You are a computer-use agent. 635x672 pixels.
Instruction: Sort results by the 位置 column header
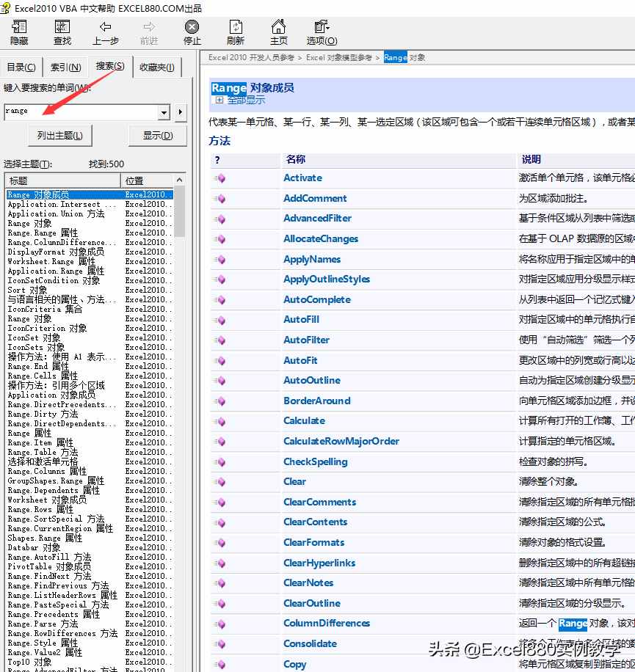tap(147, 180)
